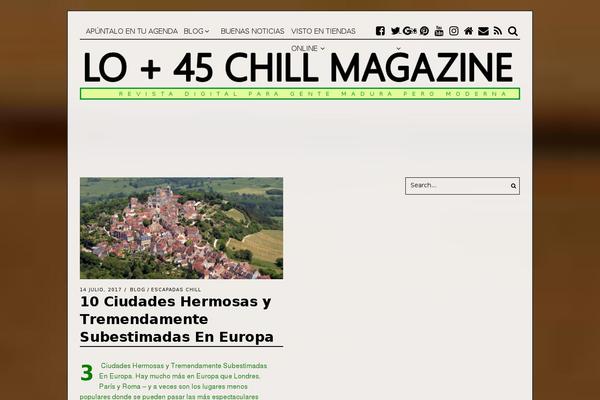Screen dimensions: 600x400
Task: Open the Instagram social icon
Action: point(453,31)
